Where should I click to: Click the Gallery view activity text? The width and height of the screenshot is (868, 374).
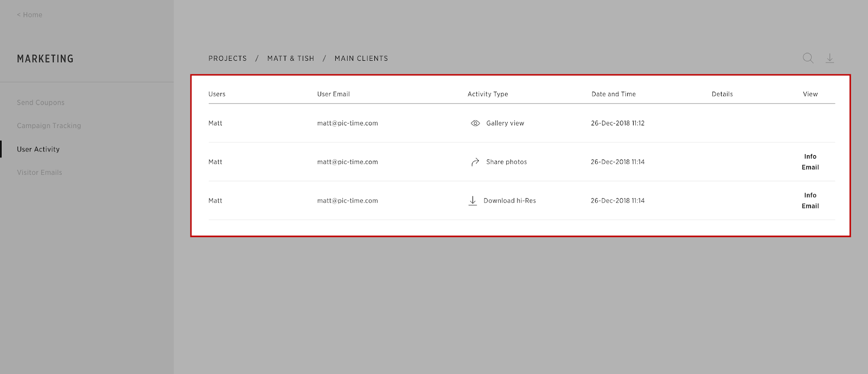point(505,123)
